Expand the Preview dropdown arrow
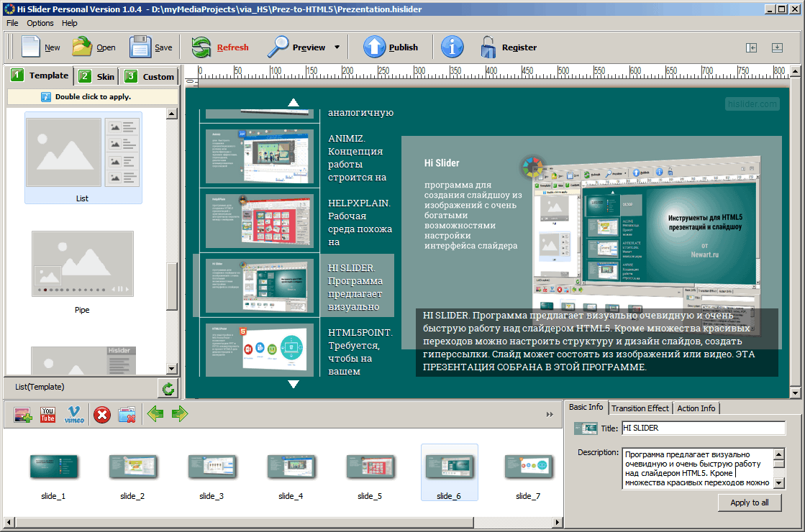The image size is (805, 532). click(x=337, y=47)
